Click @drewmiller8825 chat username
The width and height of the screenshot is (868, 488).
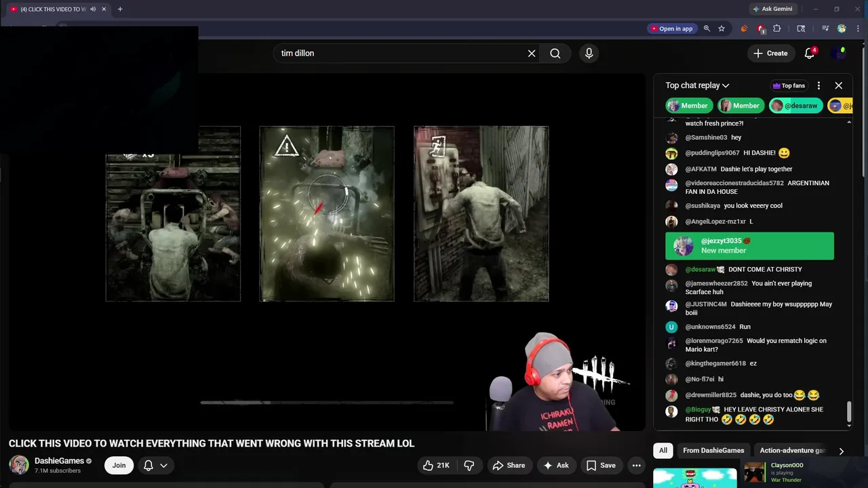711,395
